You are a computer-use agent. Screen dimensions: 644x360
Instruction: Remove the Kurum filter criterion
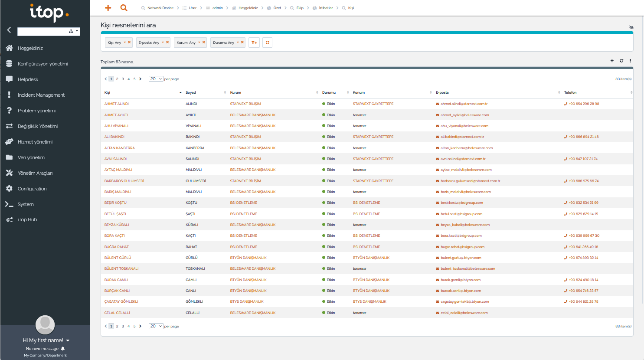coord(203,43)
